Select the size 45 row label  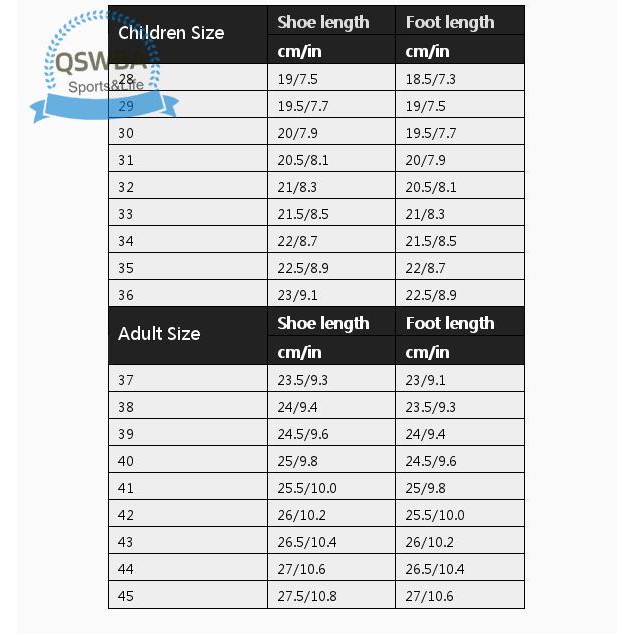tap(127, 596)
